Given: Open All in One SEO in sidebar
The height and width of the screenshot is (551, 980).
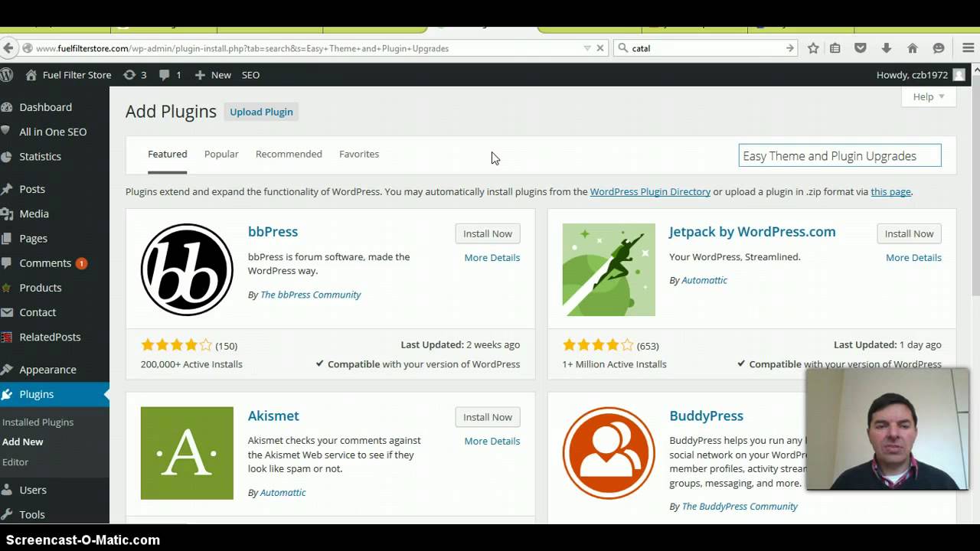Looking at the screenshot, I should [54, 132].
